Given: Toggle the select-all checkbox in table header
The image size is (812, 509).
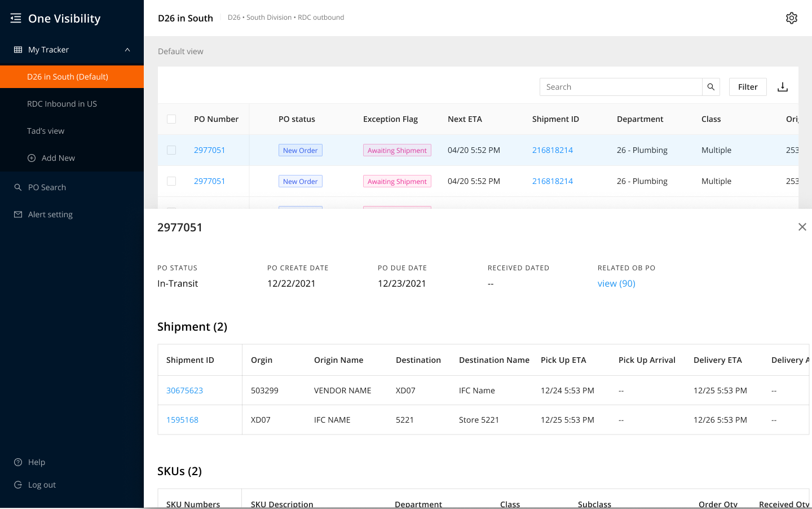Looking at the screenshot, I should point(171,119).
